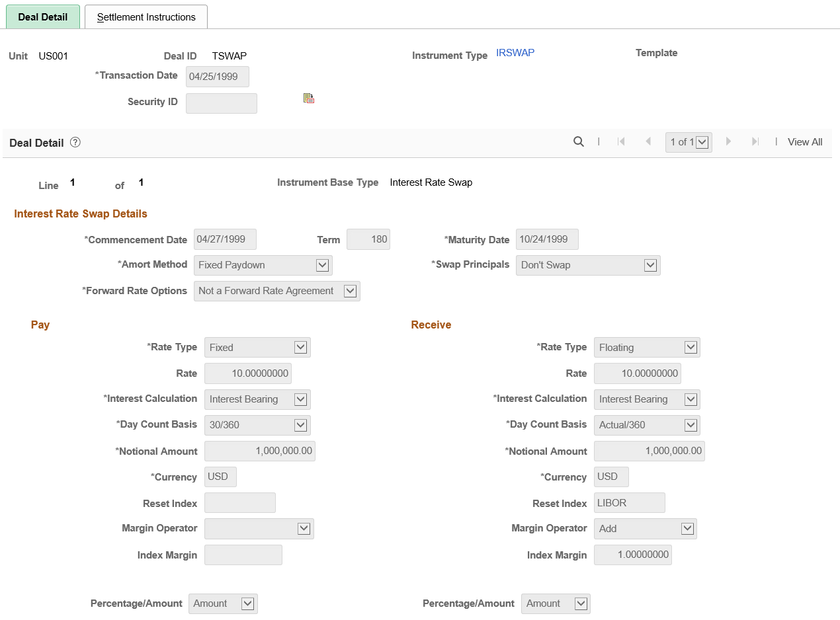Go to previous row arrow

[x=648, y=141]
